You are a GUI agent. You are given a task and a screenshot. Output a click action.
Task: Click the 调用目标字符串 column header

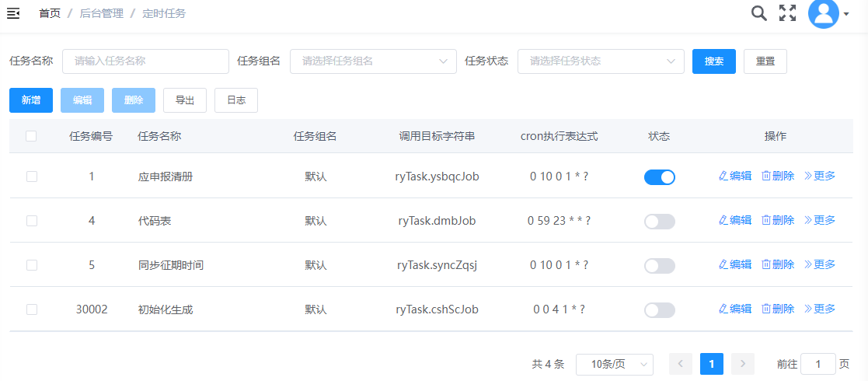[x=437, y=136]
